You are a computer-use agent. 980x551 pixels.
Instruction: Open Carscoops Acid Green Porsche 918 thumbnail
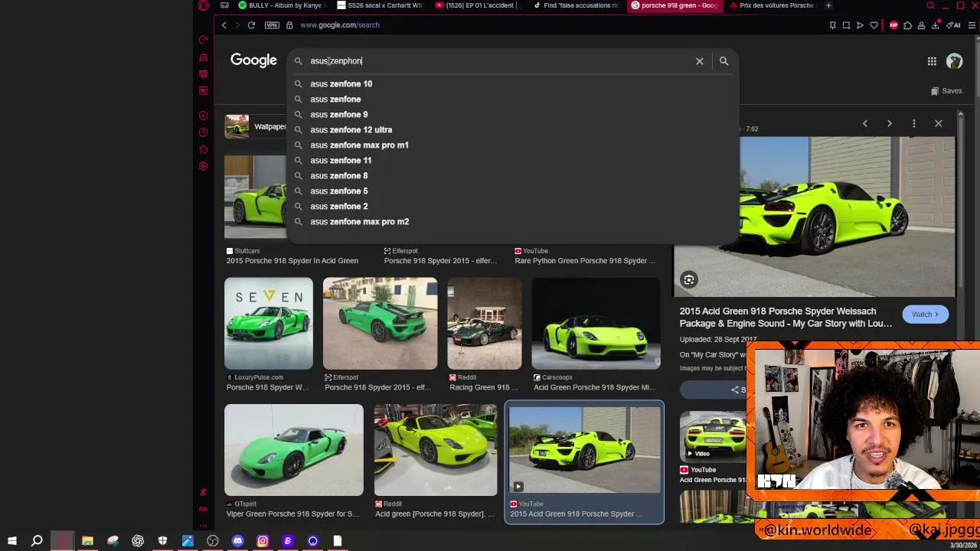click(596, 324)
